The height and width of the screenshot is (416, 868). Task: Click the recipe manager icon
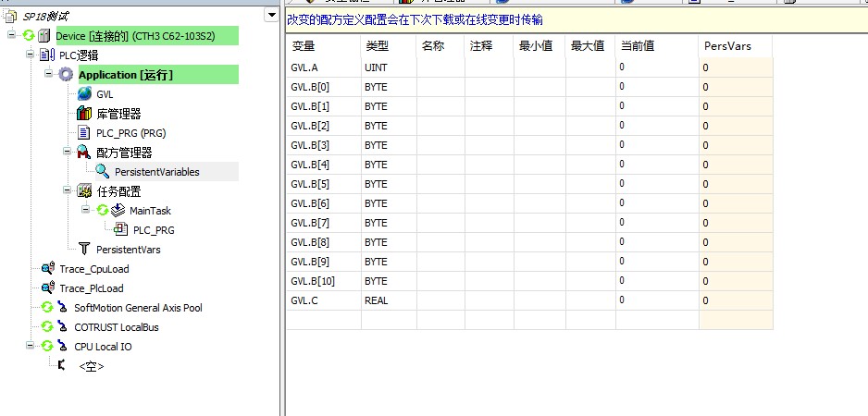tap(83, 153)
